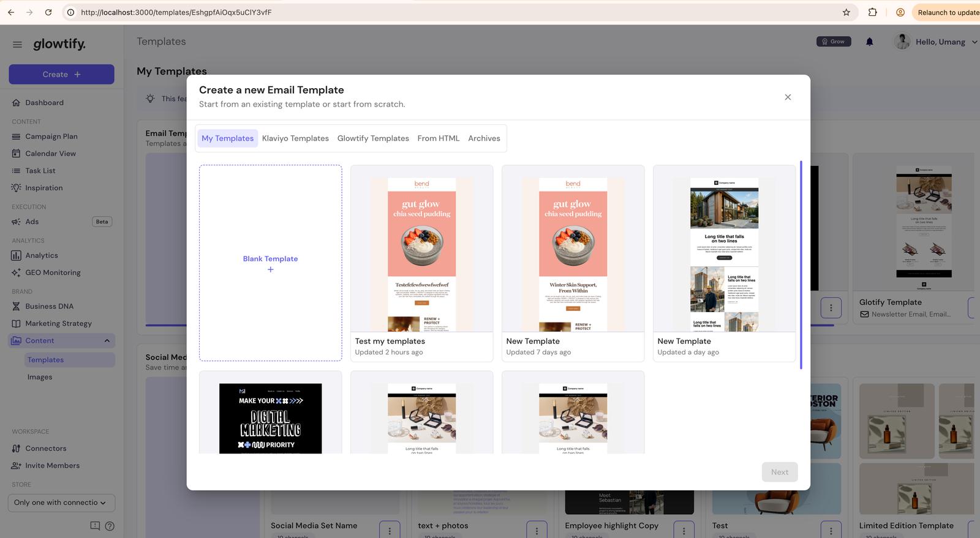Screen dimensions: 980x538
Task: Select the Test my templates thumbnail
Action: [x=421, y=248]
